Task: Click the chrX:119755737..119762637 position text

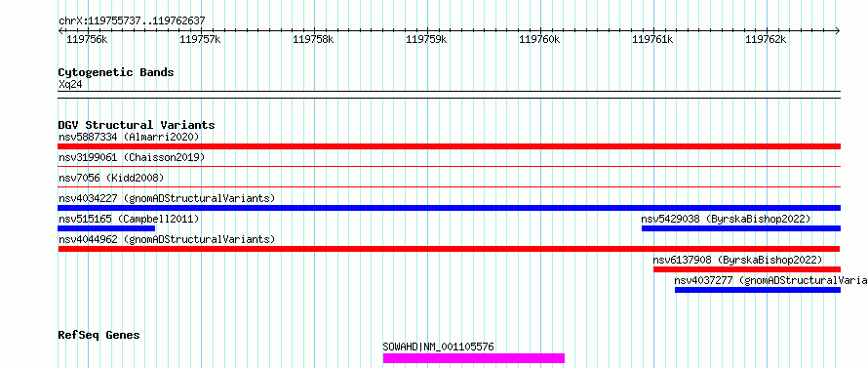Action: (x=132, y=20)
